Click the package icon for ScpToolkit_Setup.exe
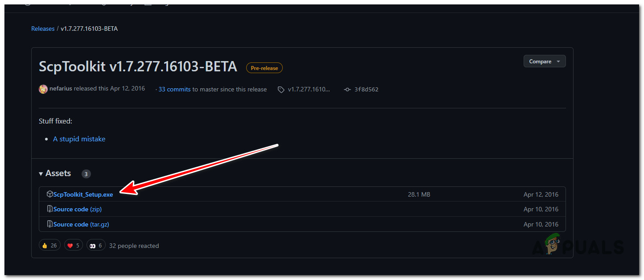Screen dimensions: 644x280 [x=50, y=194]
